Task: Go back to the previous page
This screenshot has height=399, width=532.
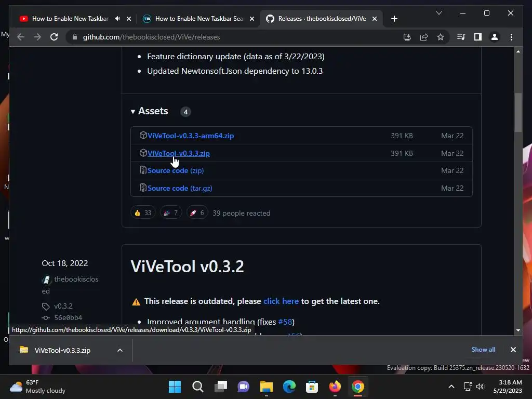Action: tap(21, 37)
